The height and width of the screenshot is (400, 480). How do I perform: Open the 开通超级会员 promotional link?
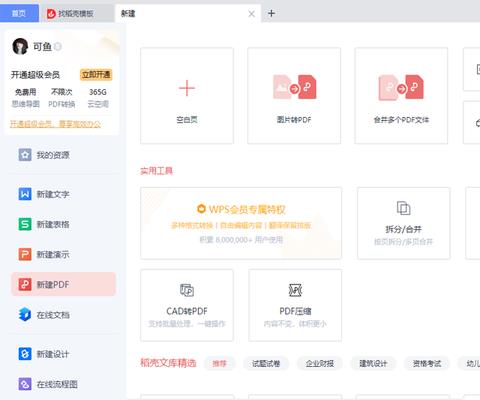coord(55,124)
